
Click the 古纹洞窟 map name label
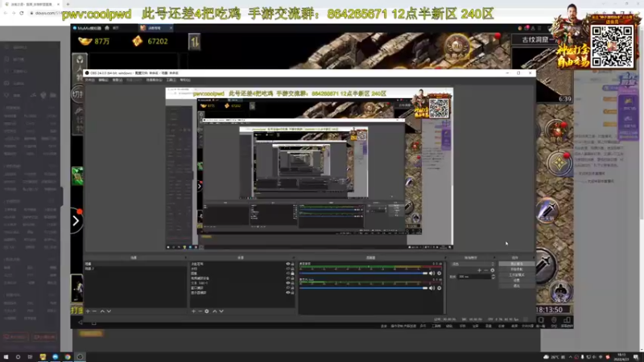click(537, 39)
